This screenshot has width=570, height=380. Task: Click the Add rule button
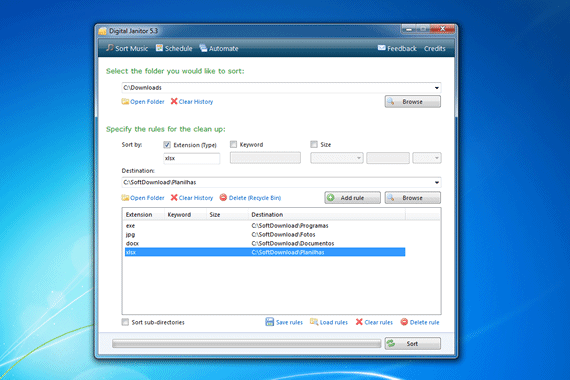(352, 198)
